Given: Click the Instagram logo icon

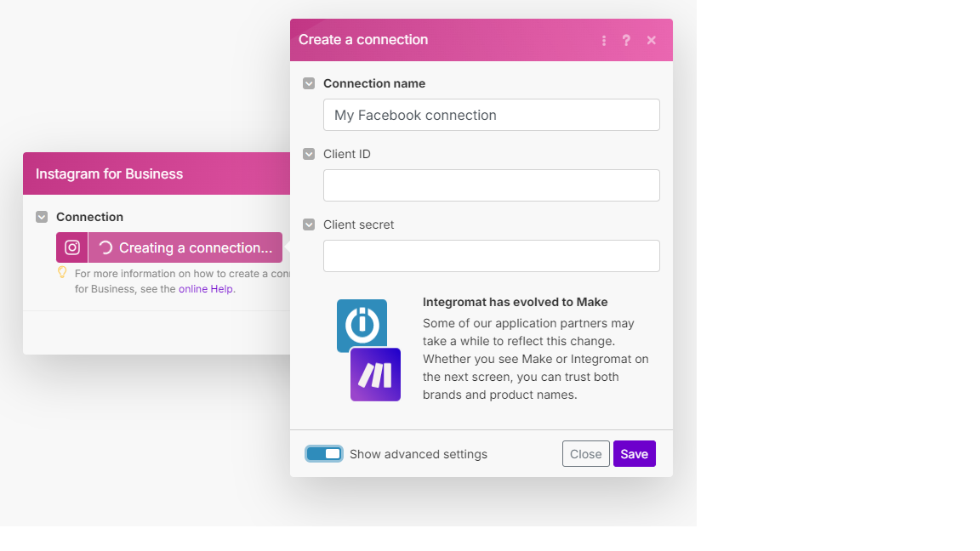Looking at the screenshot, I should 72,247.
